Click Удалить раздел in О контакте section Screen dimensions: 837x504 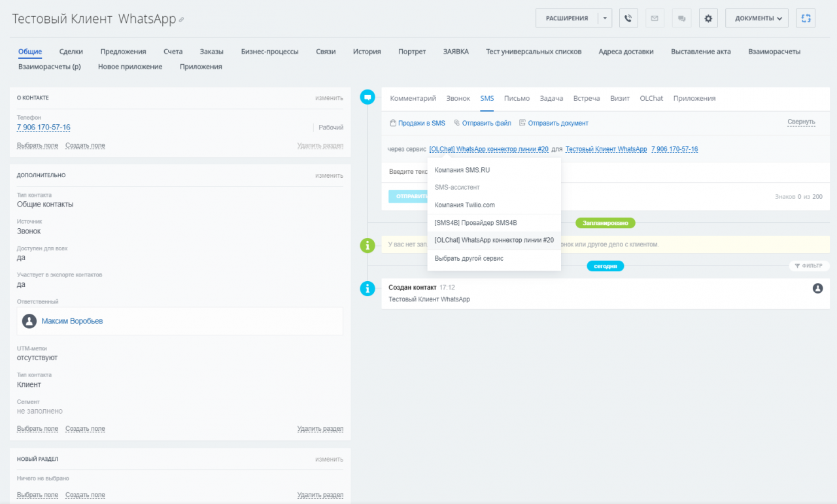point(320,145)
